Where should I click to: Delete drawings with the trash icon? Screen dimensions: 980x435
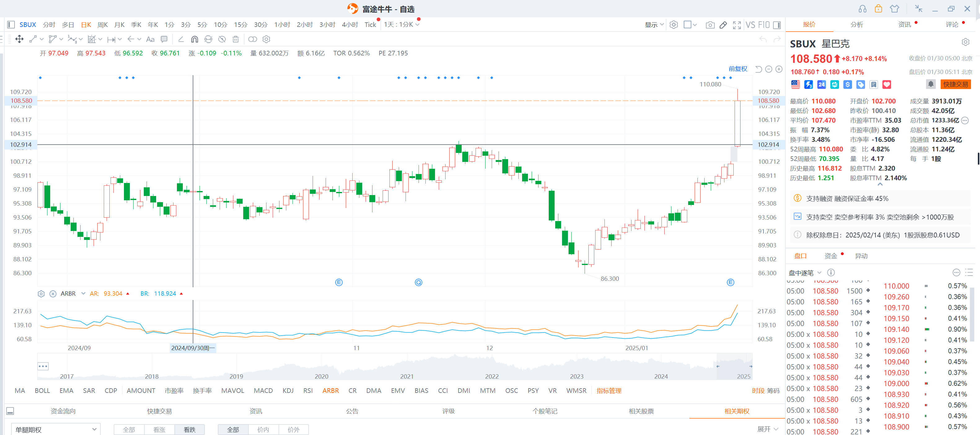(236, 39)
